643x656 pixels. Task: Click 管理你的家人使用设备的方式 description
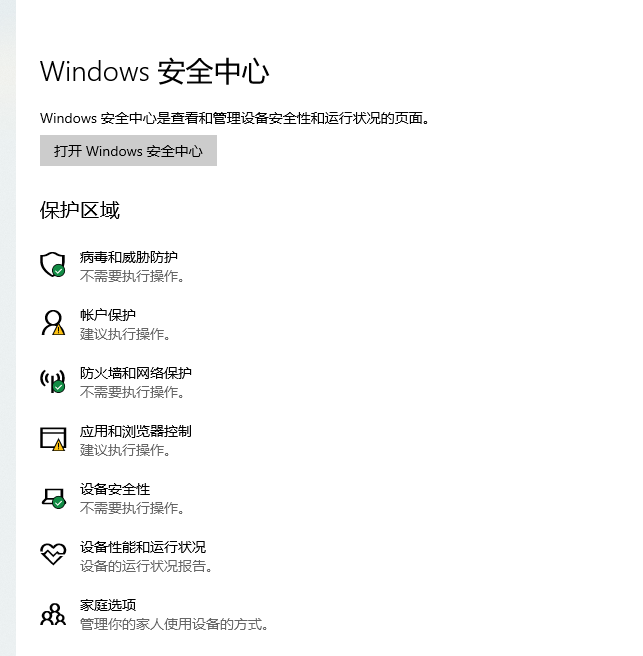[174, 624]
